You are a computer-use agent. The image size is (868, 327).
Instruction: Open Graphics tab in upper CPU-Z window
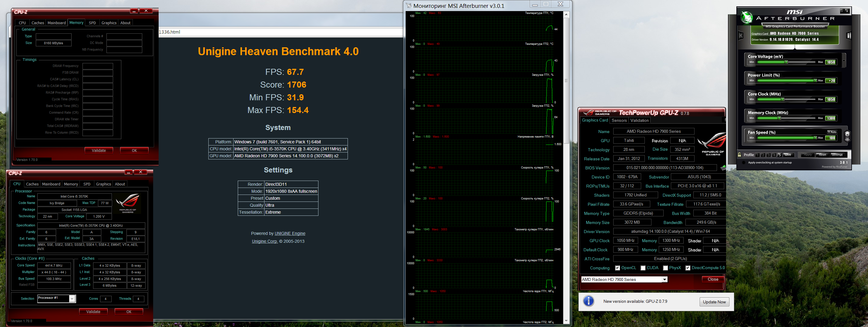coord(109,23)
